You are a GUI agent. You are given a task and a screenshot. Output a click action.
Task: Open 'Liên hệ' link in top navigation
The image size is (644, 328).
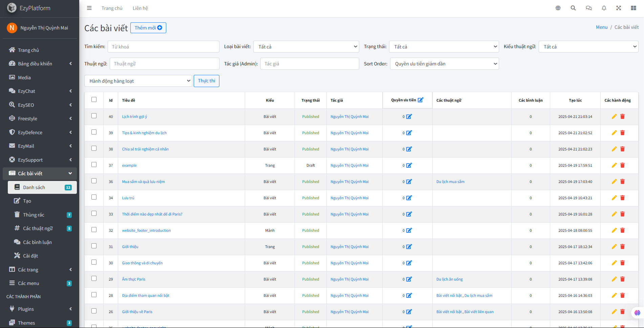point(140,8)
